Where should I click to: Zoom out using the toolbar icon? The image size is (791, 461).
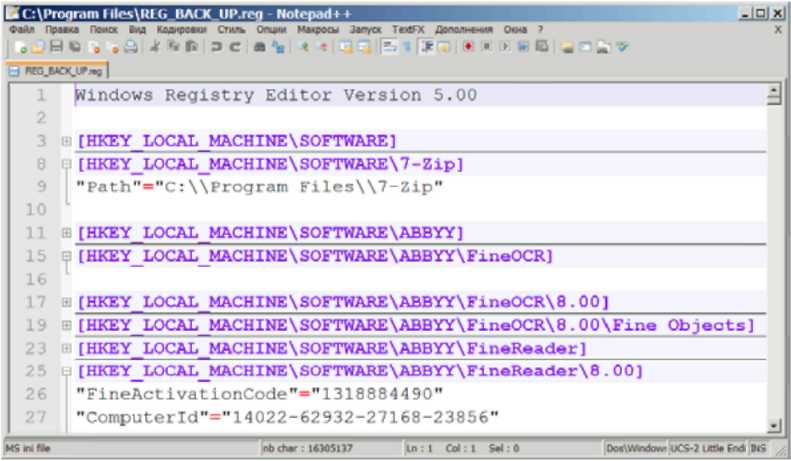click(323, 47)
